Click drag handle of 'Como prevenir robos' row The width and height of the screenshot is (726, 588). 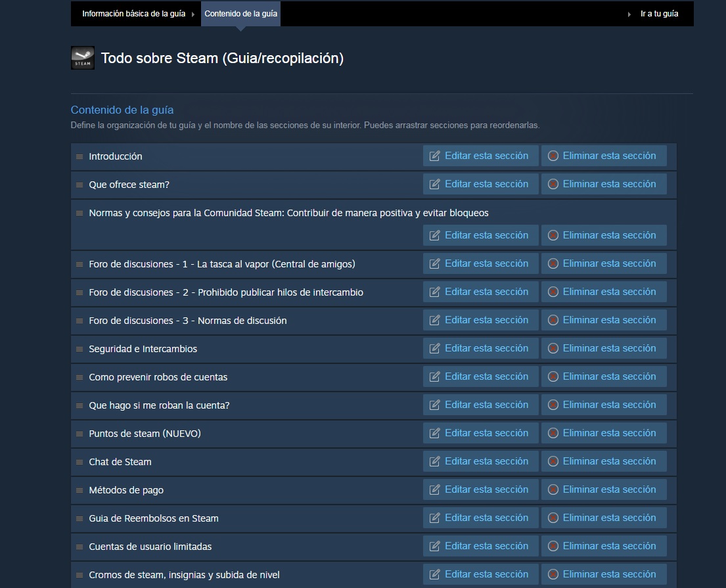click(79, 377)
